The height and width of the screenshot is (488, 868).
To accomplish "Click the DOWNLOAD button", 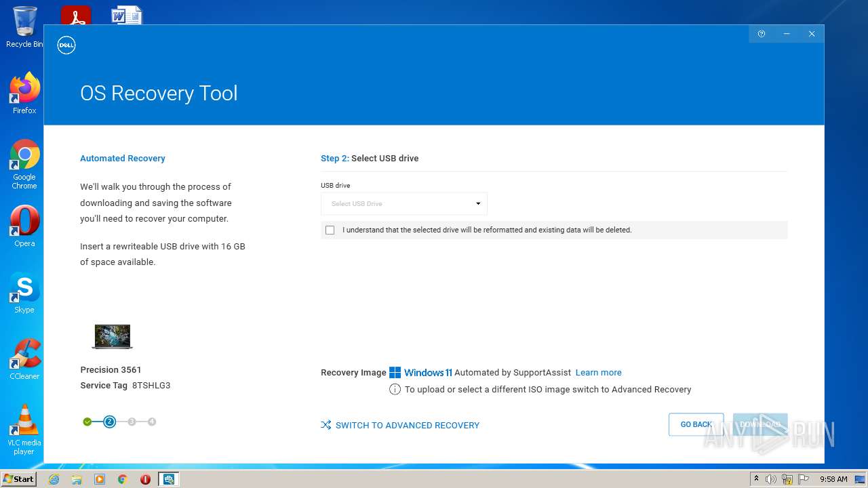I will click(x=760, y=424).
